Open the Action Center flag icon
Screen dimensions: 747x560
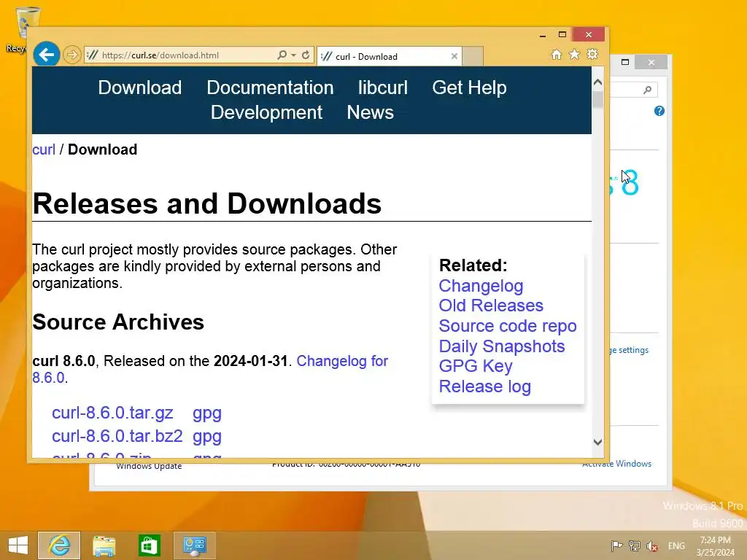(x=616, y=545)
